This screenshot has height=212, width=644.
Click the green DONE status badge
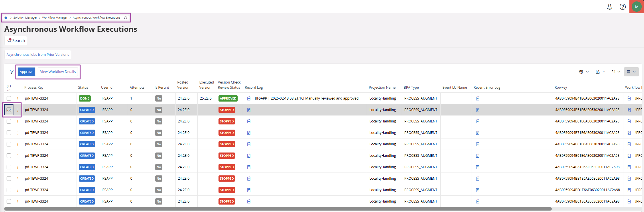[85, 98]
